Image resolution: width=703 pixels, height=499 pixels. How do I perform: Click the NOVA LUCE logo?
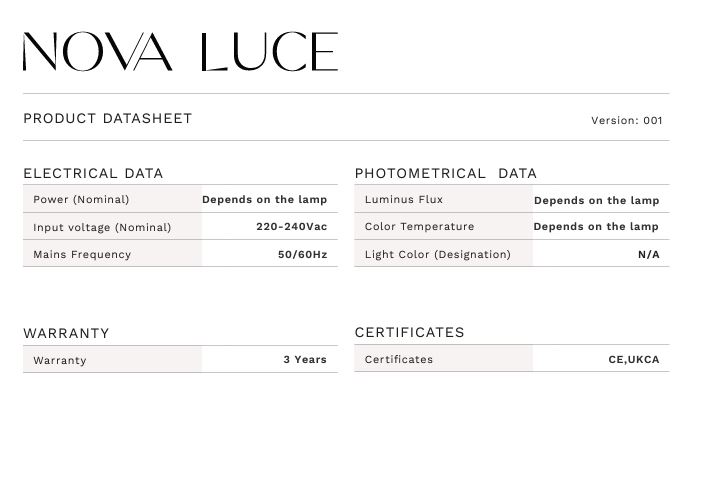[x=180, y=51]
